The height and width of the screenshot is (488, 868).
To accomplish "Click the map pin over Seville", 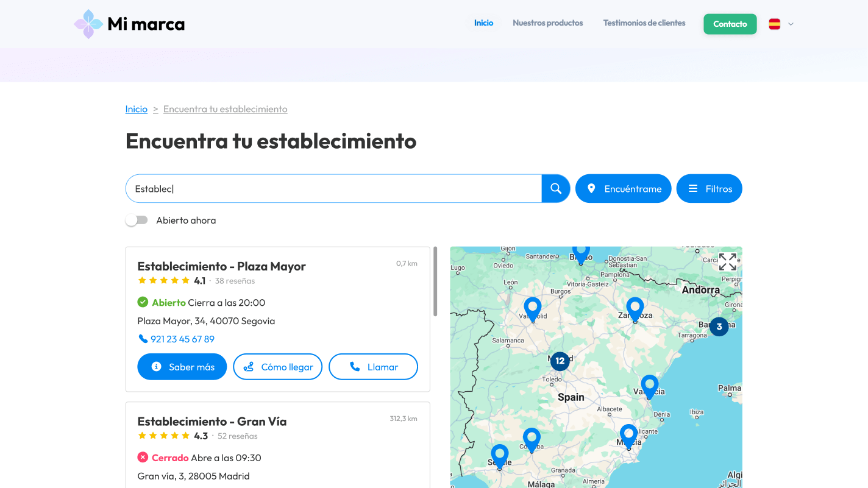I will point(500,456).
